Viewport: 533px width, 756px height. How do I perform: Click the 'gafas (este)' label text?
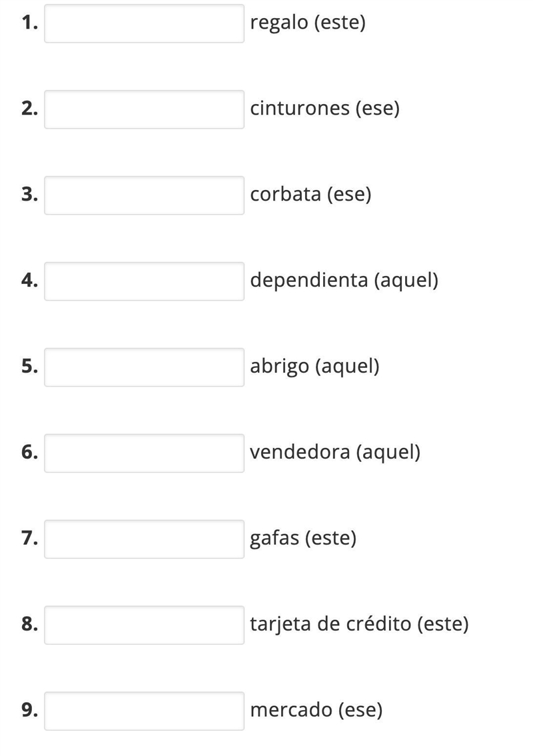point(303,539)
